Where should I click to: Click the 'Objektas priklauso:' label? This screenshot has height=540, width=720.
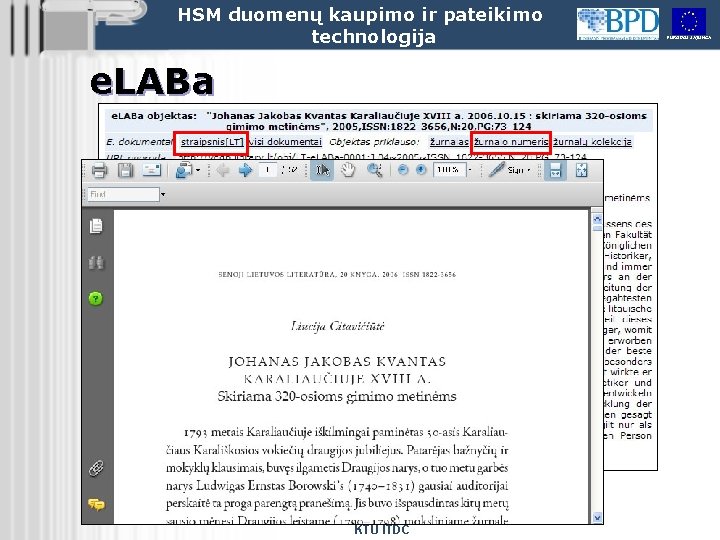click(x=374, y=142)
